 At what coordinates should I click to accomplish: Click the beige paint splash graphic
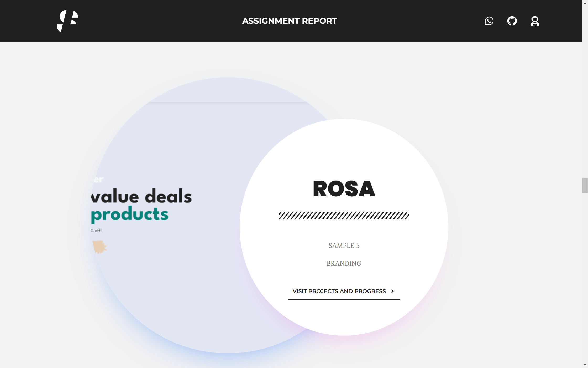click(x=100, y=247)
